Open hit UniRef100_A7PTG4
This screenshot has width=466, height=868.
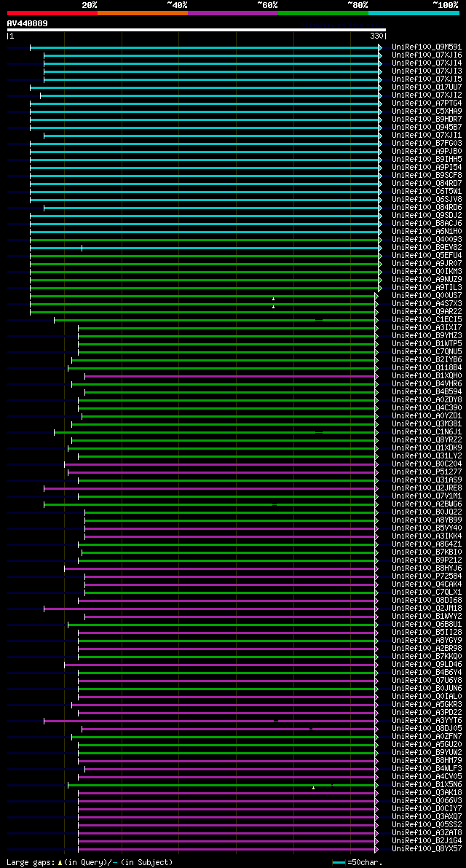click(x=427, y=103)
